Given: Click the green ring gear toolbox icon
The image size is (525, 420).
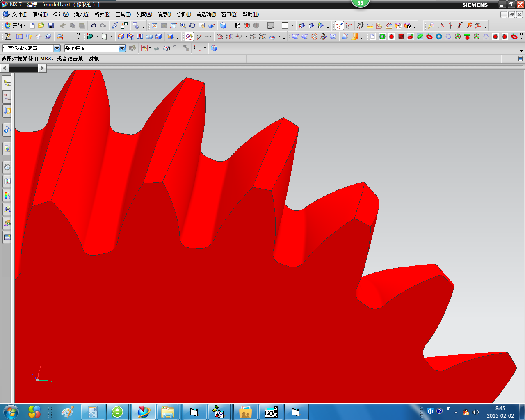Looking at the screenshot, I should click(x=382, y=37).
